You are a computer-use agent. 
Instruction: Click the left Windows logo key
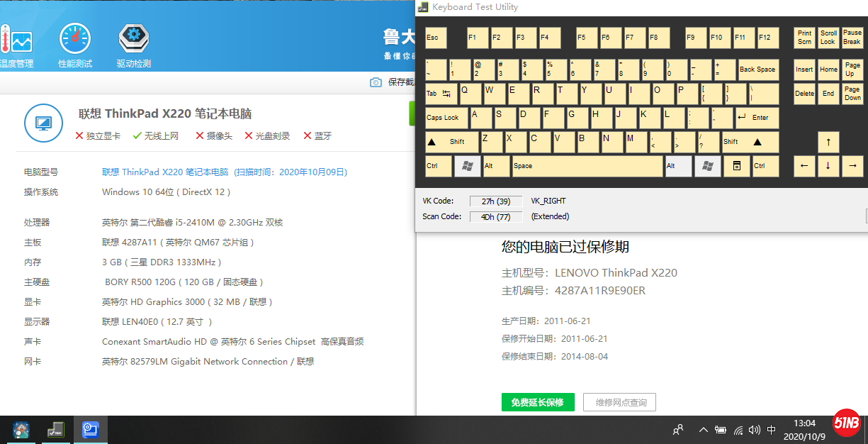click(467, 166)
